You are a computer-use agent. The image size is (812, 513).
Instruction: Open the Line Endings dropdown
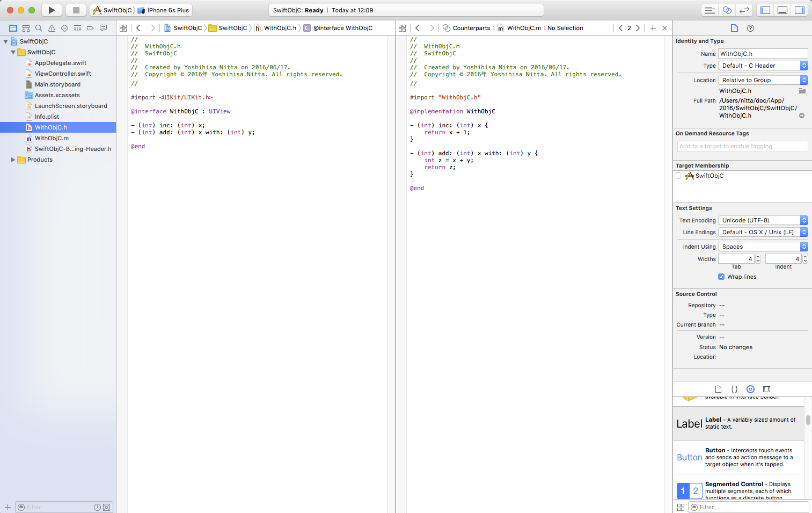pyautogui.click(x=763, y=232)
